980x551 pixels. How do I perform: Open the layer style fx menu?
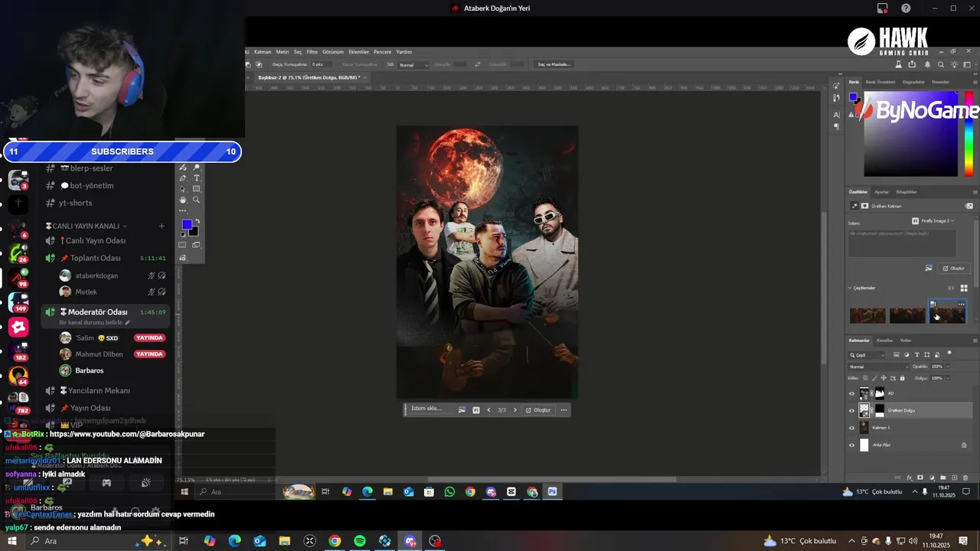click(909, 478)
